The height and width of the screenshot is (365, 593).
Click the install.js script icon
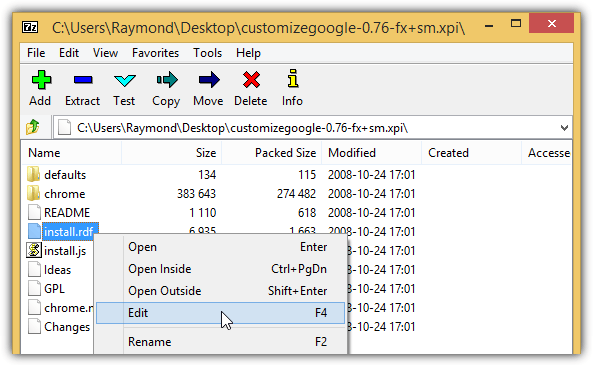[34, 250]
